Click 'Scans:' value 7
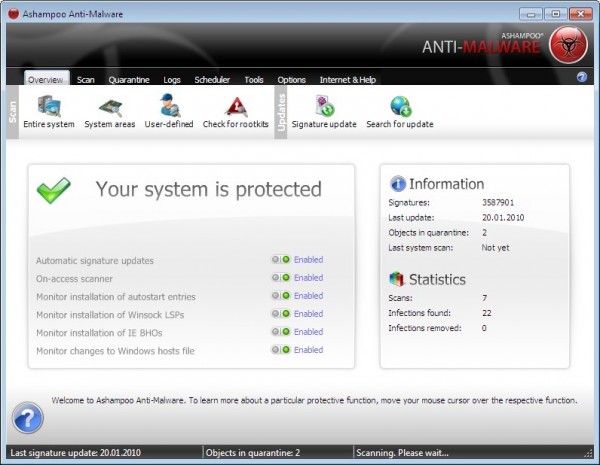The height and width of the screenshot is (465, 600). [484, 298]
